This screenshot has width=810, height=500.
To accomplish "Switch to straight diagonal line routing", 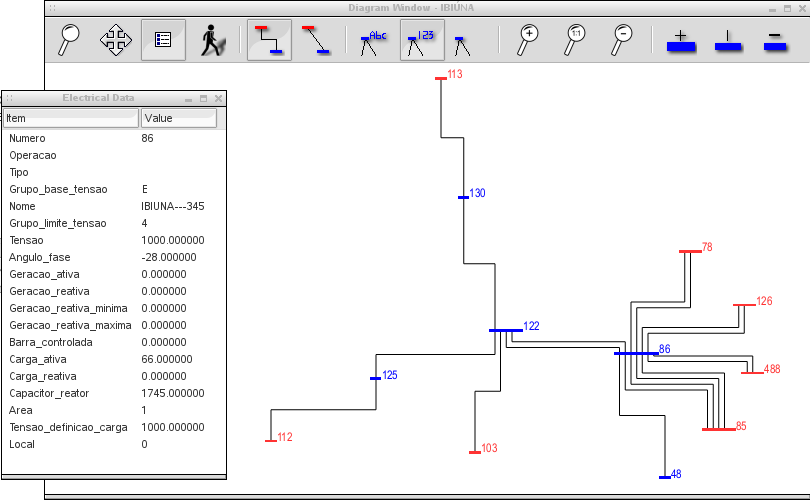I will coord(316,40).
